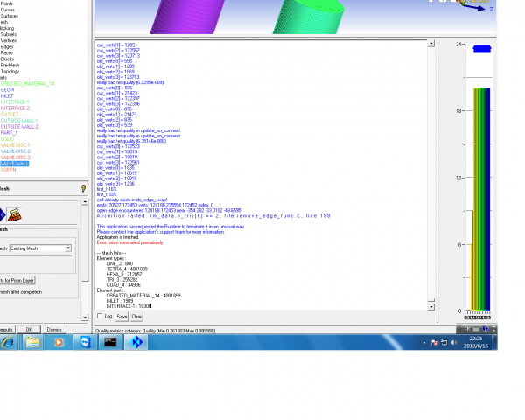This screenshot has width=525, height=420.
Task: Toggle the Log checkbox
Action: click(100, 316)
